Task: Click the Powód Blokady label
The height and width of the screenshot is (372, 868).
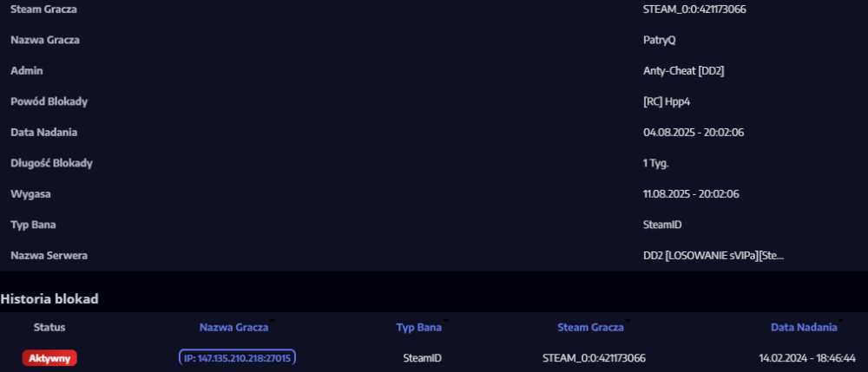Action: [49, 101]
